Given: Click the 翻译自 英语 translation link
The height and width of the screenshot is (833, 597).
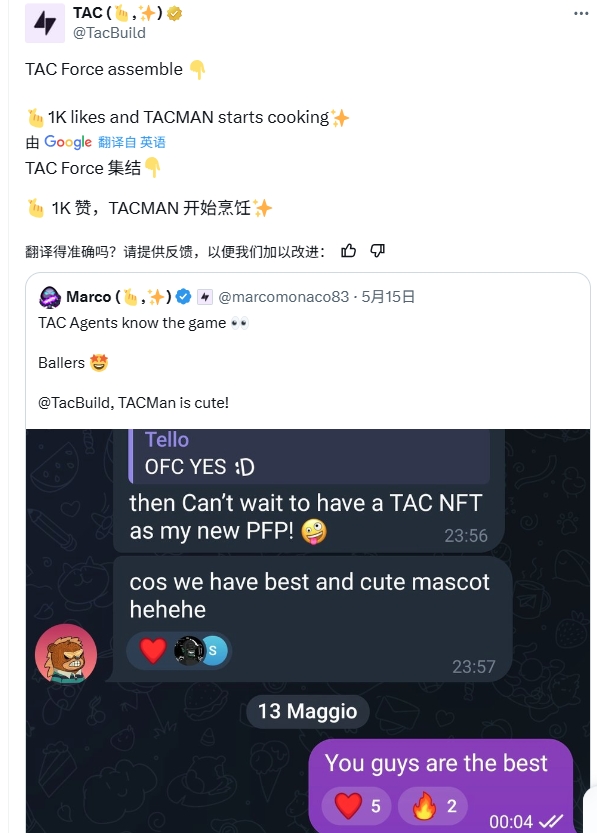Looking at the screenshot, I should click(x=132, y=142).
